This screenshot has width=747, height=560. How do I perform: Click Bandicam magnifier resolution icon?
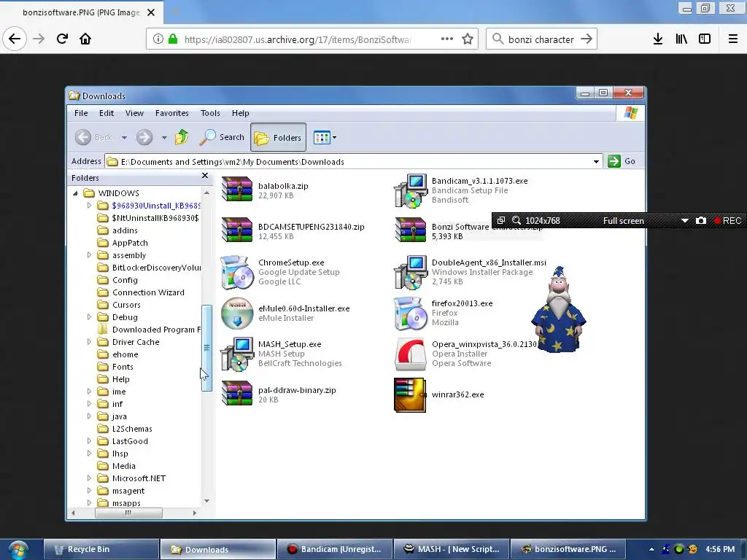point(516,220)
